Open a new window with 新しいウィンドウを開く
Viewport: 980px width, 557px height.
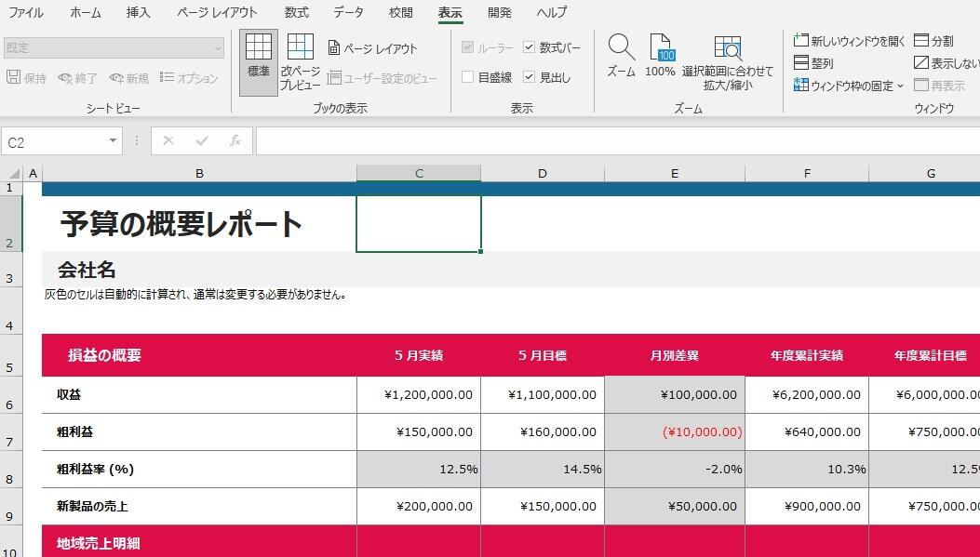click(850, 41)
